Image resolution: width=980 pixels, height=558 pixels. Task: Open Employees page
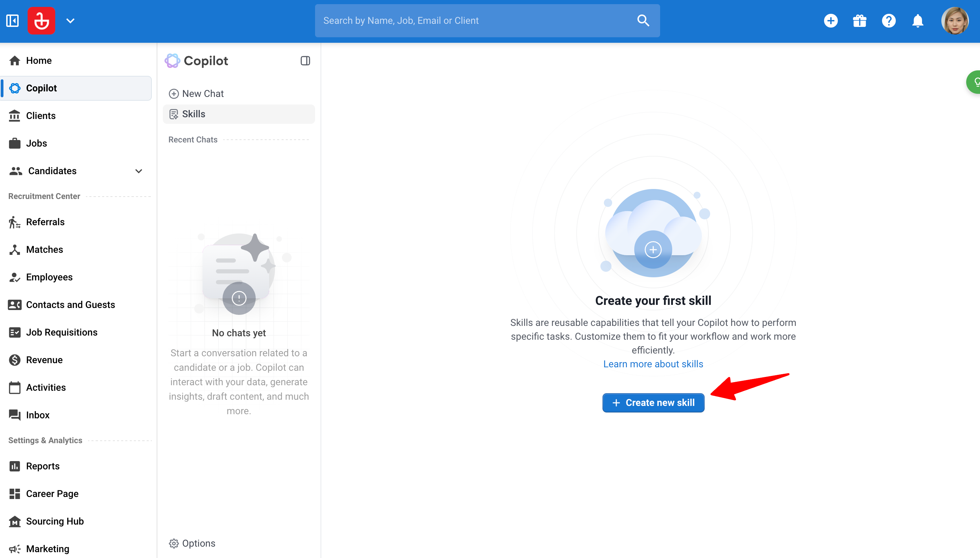[x=77, y=277]
